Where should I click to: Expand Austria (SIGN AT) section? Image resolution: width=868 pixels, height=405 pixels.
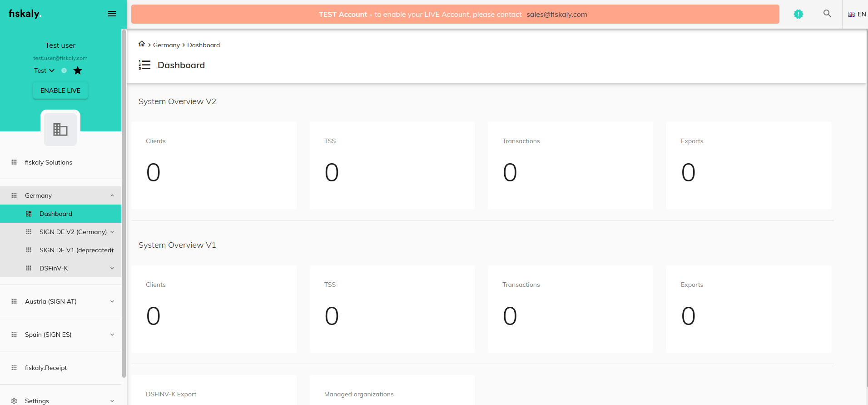[x=112, y=301]
